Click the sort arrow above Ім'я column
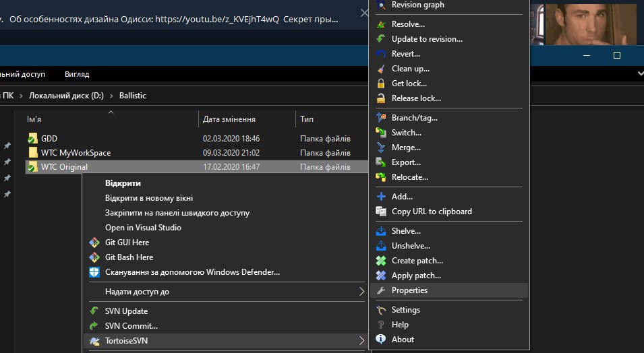 click(x=111, y=112)
